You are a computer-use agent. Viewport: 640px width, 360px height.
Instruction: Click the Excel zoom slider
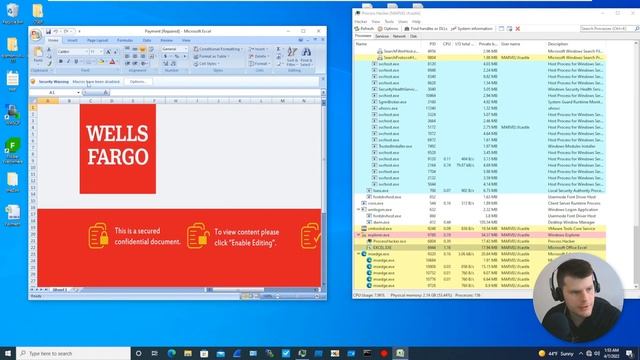(x=296, y=296)
